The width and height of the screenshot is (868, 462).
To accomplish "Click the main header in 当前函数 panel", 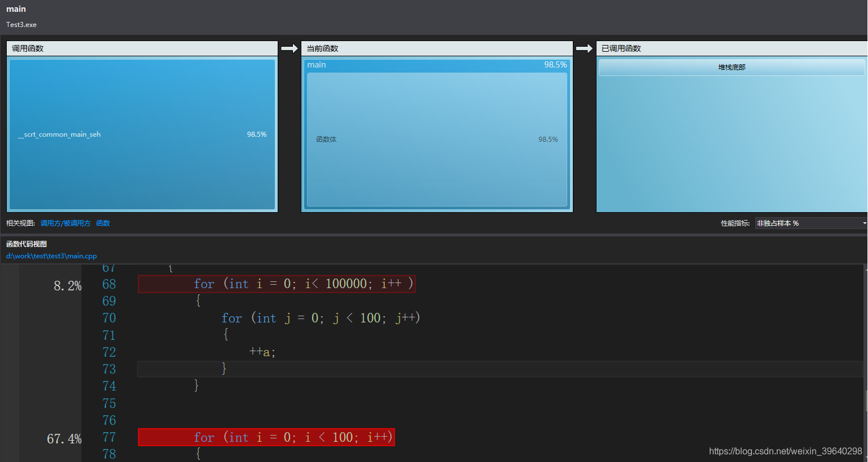I will pyautogui.click(x=437, y=65).
